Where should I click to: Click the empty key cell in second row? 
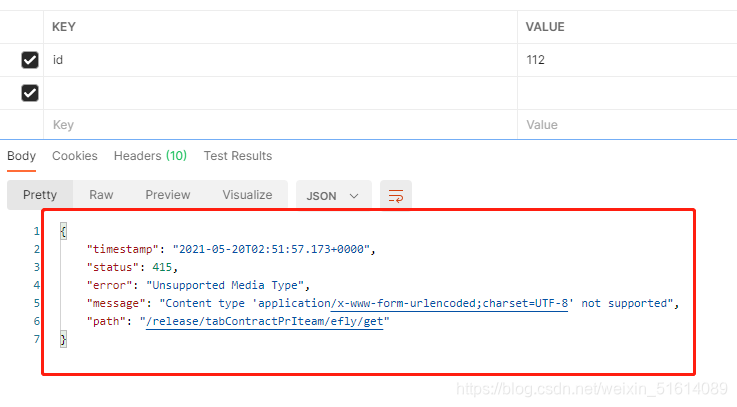(x=281, y=93)
